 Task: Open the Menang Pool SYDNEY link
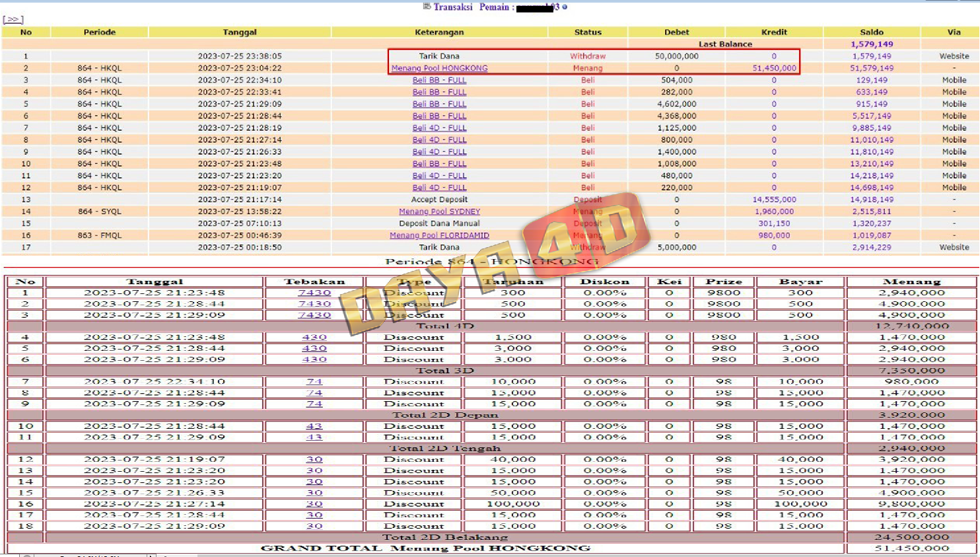pyautogui.click(x=439, y=211)
